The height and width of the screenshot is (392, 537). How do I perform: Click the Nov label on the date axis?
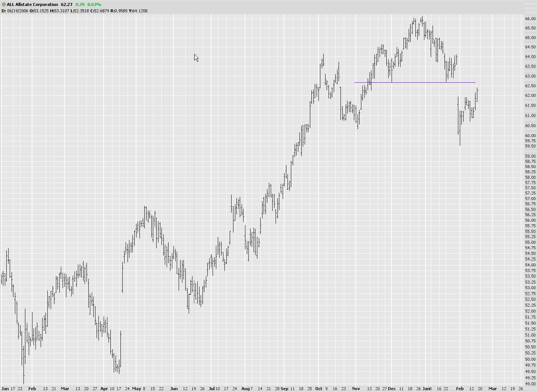[x=356, y=389]
